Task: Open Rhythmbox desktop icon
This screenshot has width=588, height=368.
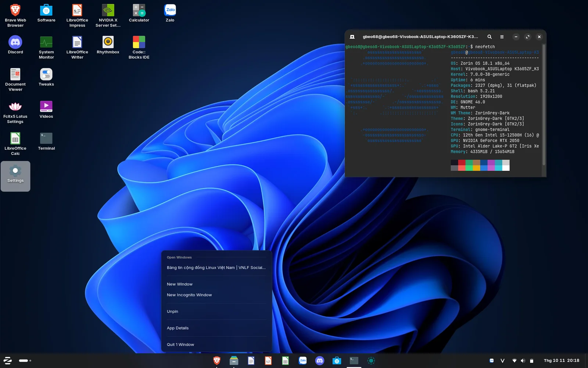Action: 108,45
